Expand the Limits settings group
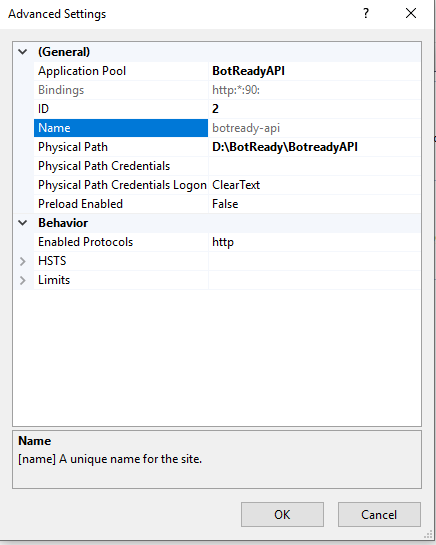This screenshot has width=436, height=545. [23, 280]
